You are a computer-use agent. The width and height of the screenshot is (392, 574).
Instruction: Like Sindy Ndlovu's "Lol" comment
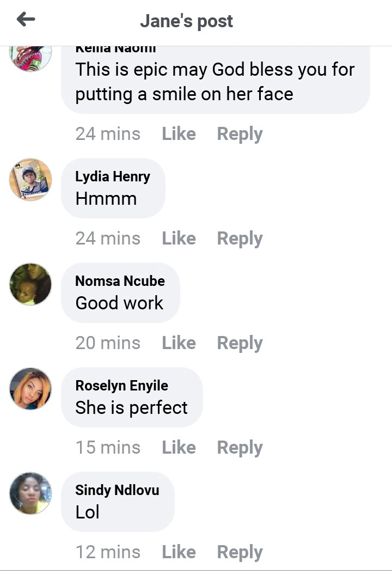click(179, 552)
